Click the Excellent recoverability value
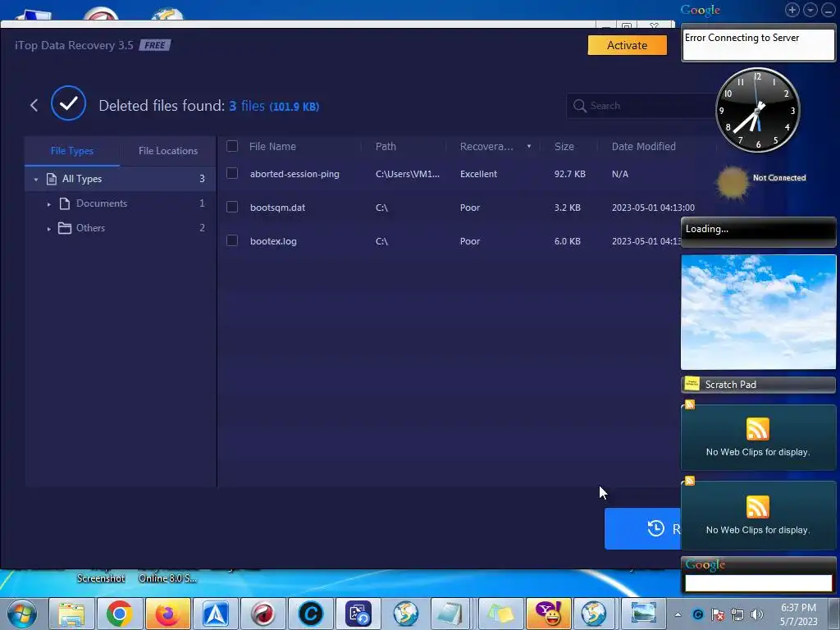840x630 pixels. tap(478, 174)
